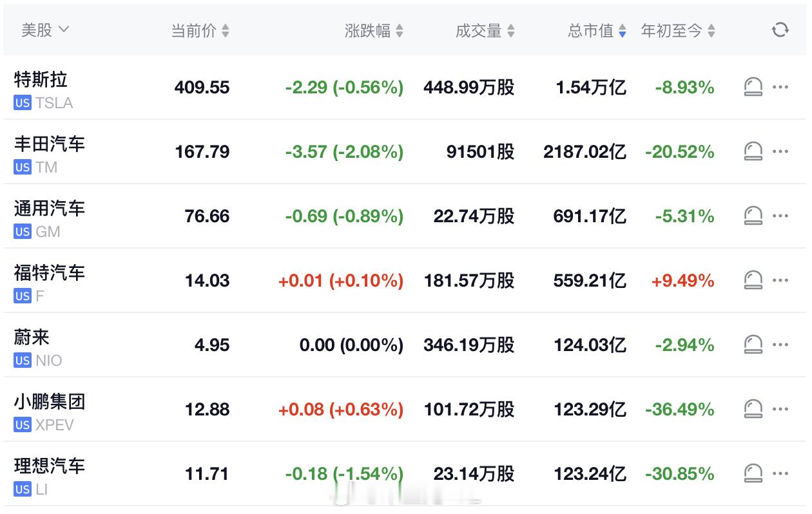Screen dimensions: 812x514
Task: Click the US badge next to GM
Action: tap(23, 232)
